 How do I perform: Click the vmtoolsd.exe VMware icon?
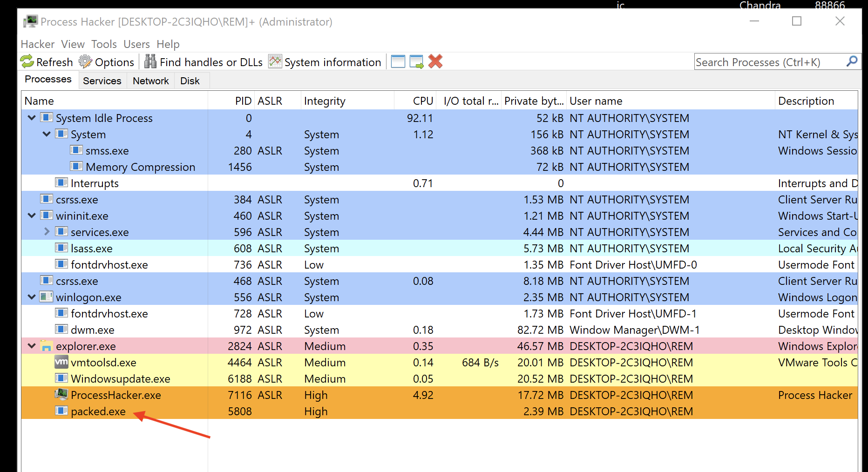[61, 362]
